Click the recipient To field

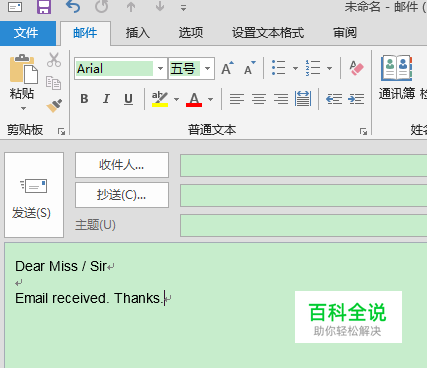click(x=303, y=165)
